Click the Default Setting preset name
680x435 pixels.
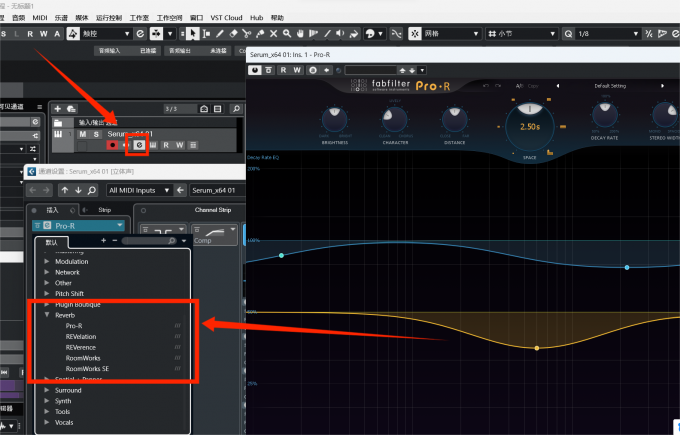click(610, 86)
